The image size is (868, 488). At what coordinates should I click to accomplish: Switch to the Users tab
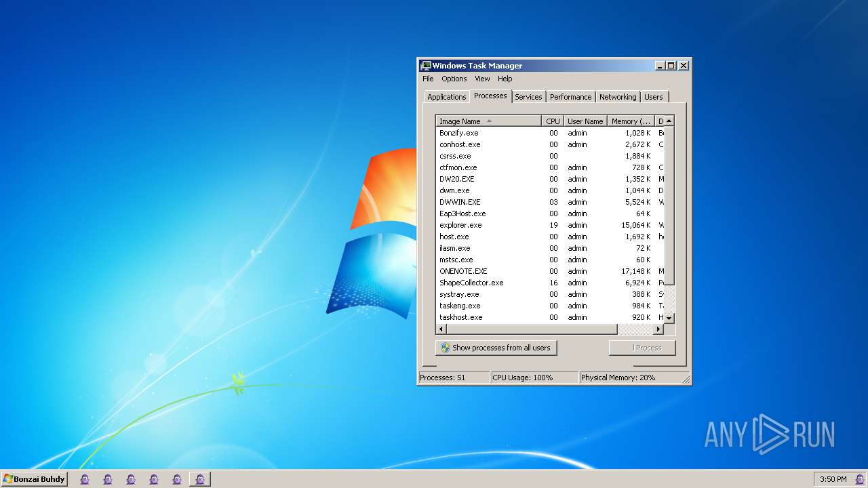pyautogui.click(x=654, y=97)
